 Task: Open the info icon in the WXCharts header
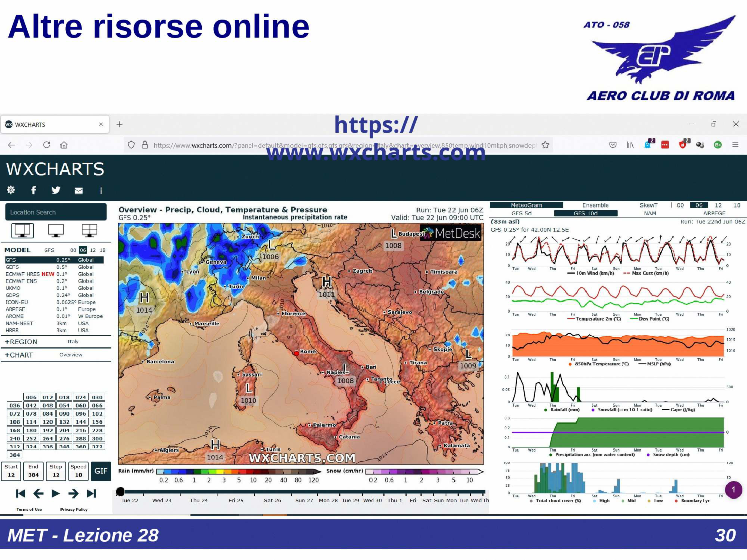[x=101, y=190]
